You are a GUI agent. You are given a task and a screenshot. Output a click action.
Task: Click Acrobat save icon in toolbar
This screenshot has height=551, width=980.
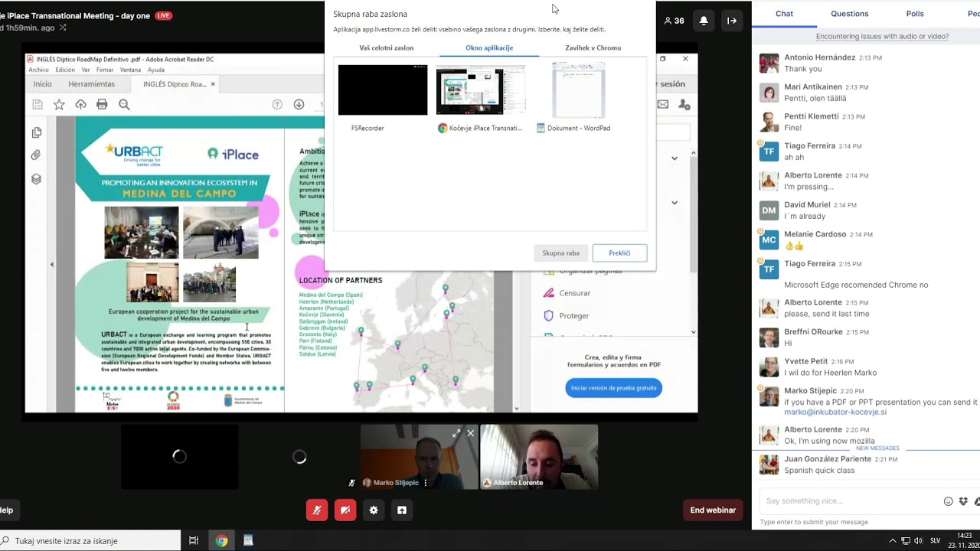click(x=37, y=105)
